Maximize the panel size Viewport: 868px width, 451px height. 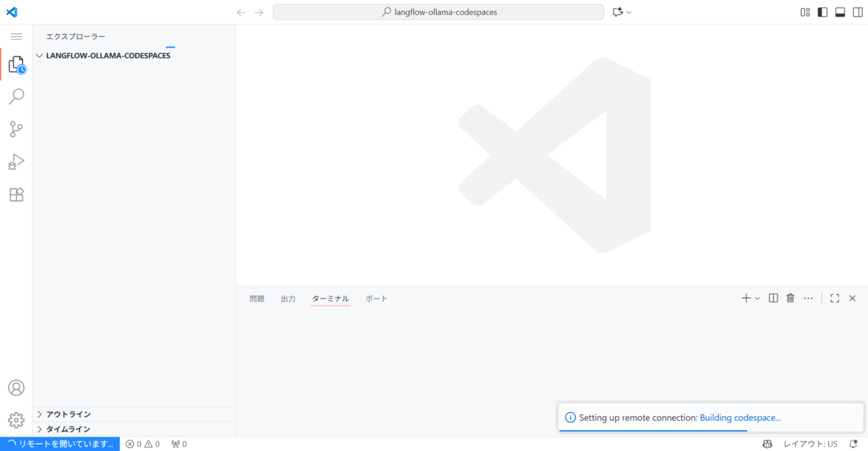(835, 298)
